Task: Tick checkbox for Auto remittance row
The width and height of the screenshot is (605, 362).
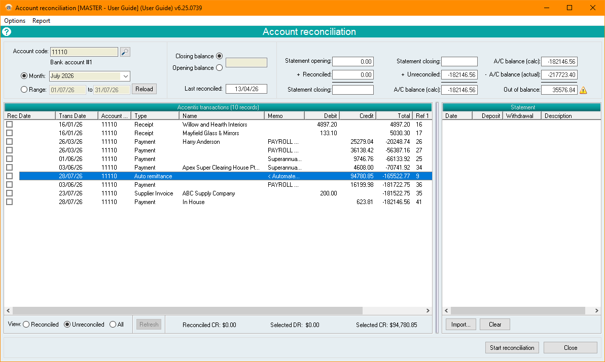Action: click(x=9, y=176)
